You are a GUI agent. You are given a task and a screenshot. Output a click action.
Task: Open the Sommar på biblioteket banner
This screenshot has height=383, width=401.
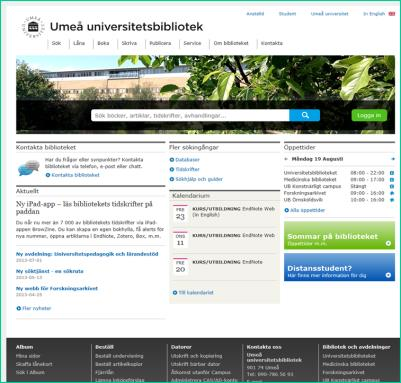click(x=339, y=235)
